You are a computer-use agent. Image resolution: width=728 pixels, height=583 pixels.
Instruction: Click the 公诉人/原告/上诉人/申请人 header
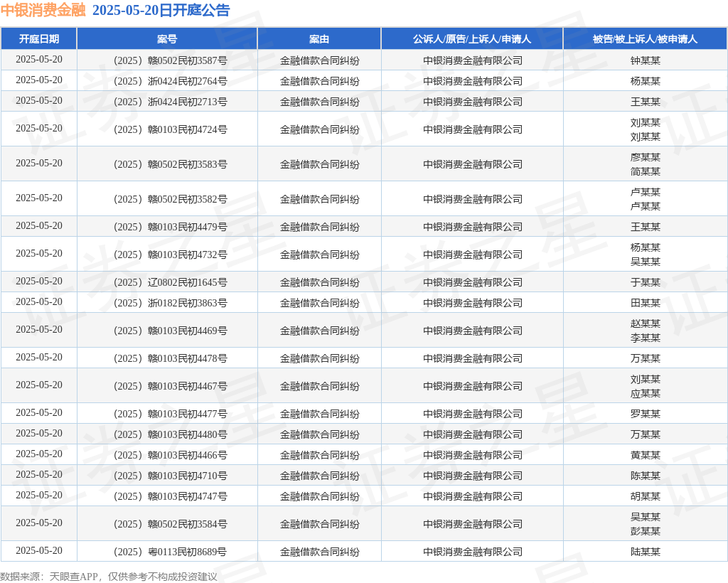(472, 39)
